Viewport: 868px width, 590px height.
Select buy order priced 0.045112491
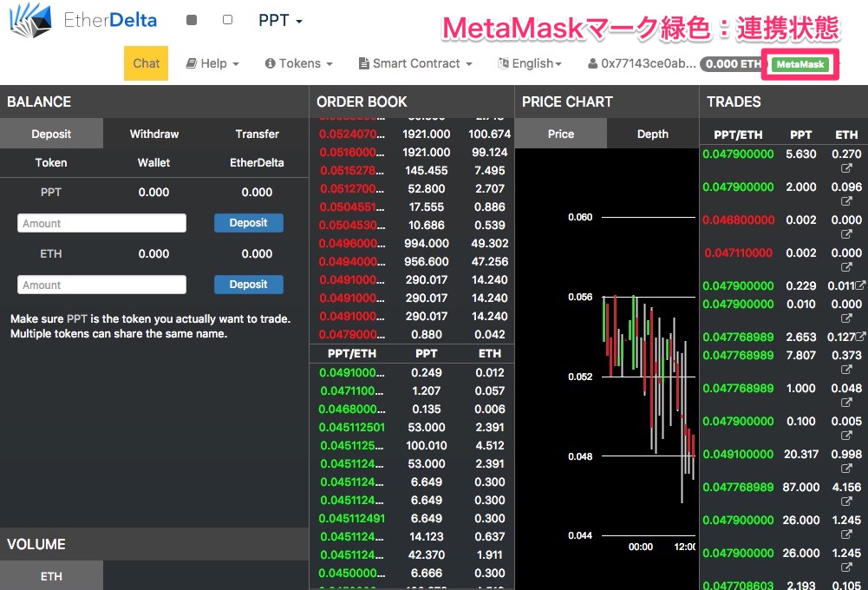click(x=412, y=519)
